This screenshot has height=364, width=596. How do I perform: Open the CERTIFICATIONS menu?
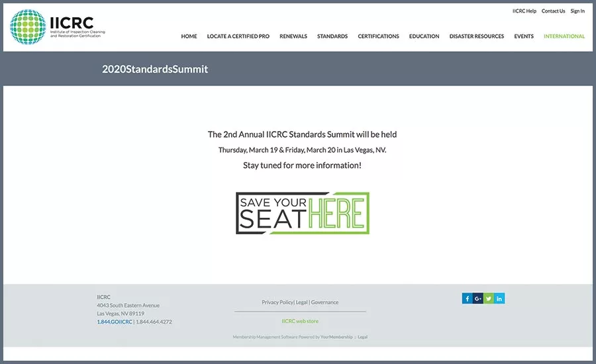tap(379, 36)
